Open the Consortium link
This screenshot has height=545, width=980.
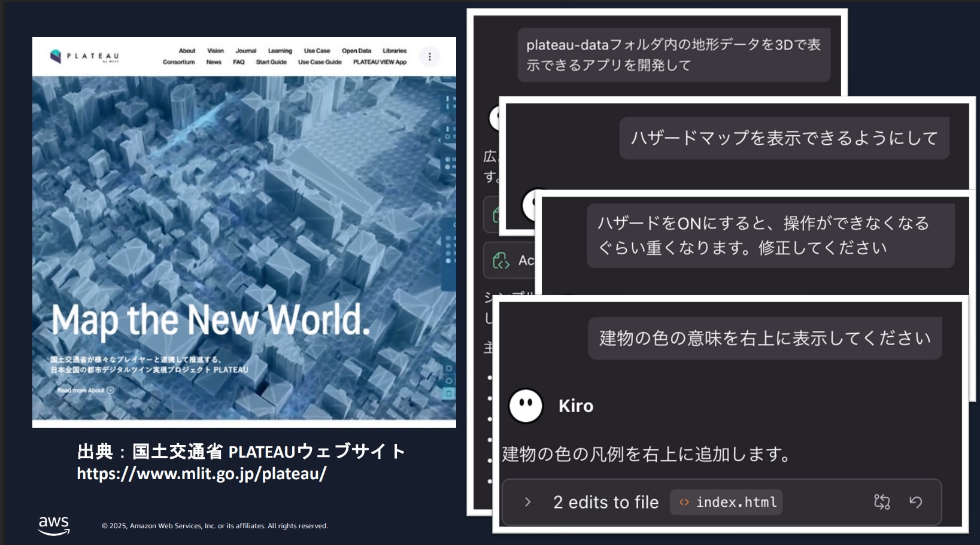[178, 62]
